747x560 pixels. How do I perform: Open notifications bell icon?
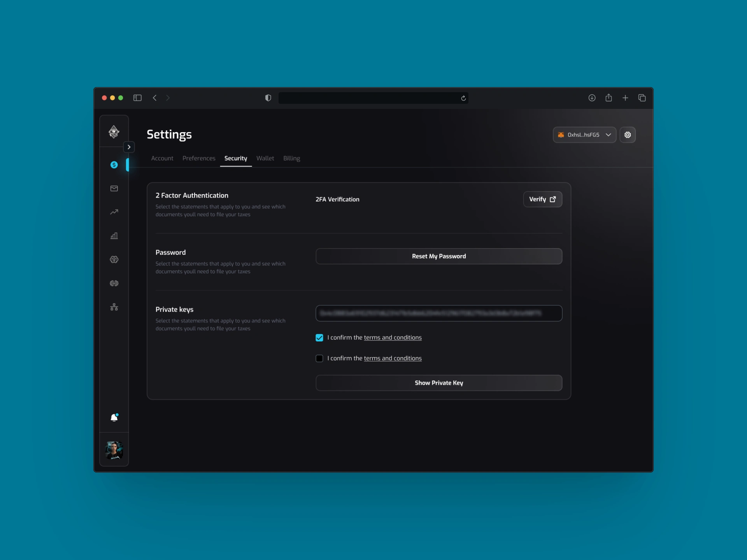click(114, 418)
